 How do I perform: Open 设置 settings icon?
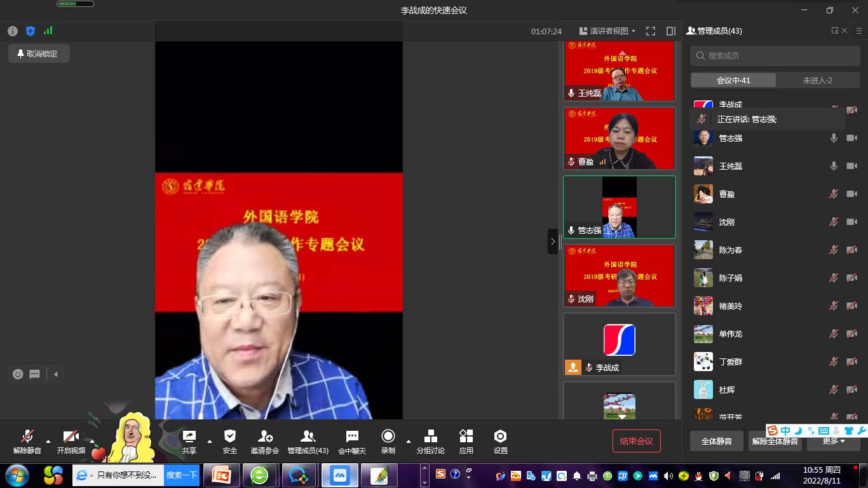point(501,437)
